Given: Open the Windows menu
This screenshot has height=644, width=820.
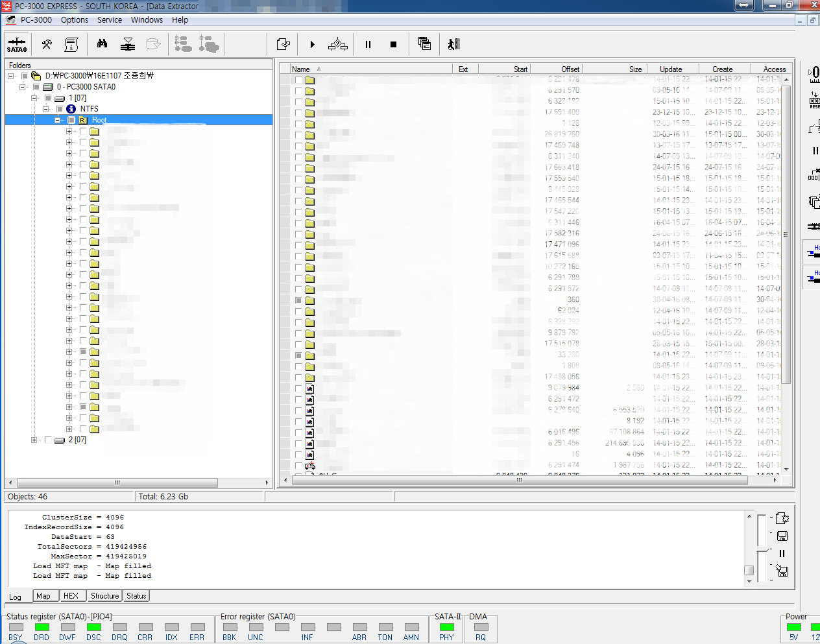Looking at the screenshot, I should coord(147,20).
